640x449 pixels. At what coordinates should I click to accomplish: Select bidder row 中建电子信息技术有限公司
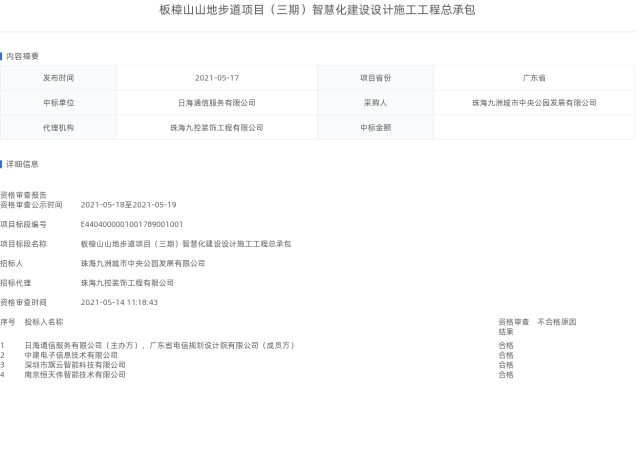[x=71, y=355]
